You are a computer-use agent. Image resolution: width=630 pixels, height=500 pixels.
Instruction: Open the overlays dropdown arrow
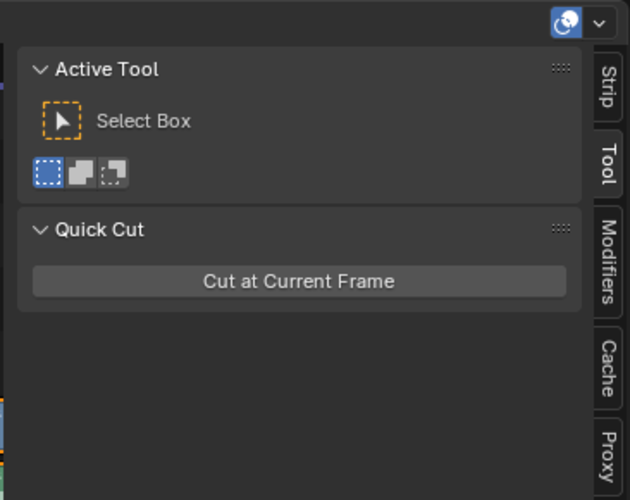coord(599,23)
